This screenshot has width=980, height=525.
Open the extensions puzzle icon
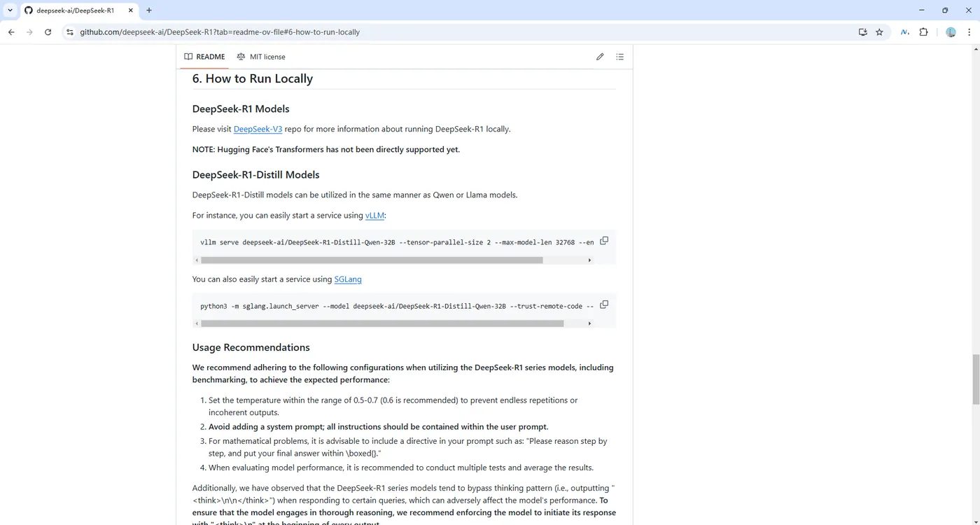tap(923, 32)
